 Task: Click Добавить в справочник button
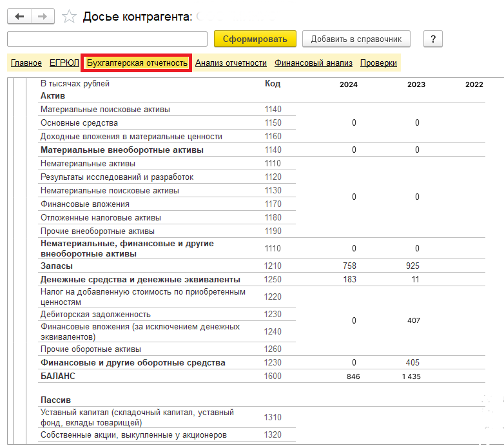pos(356,39)
